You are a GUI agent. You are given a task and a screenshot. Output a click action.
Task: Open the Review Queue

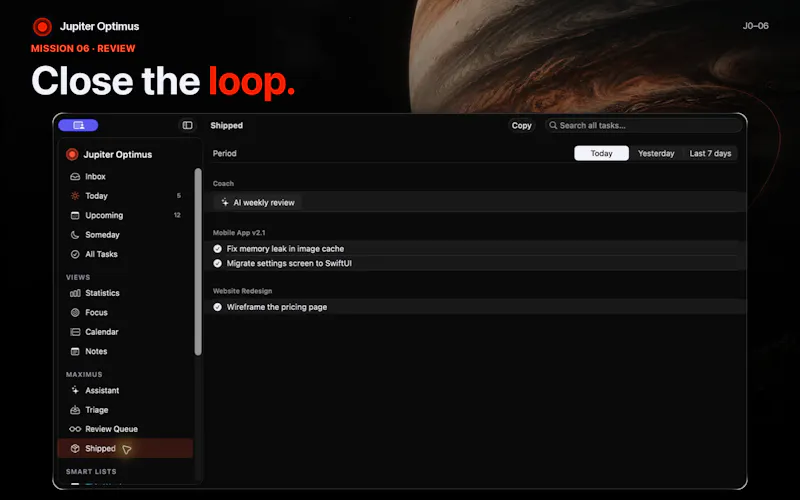pos(125,429)
